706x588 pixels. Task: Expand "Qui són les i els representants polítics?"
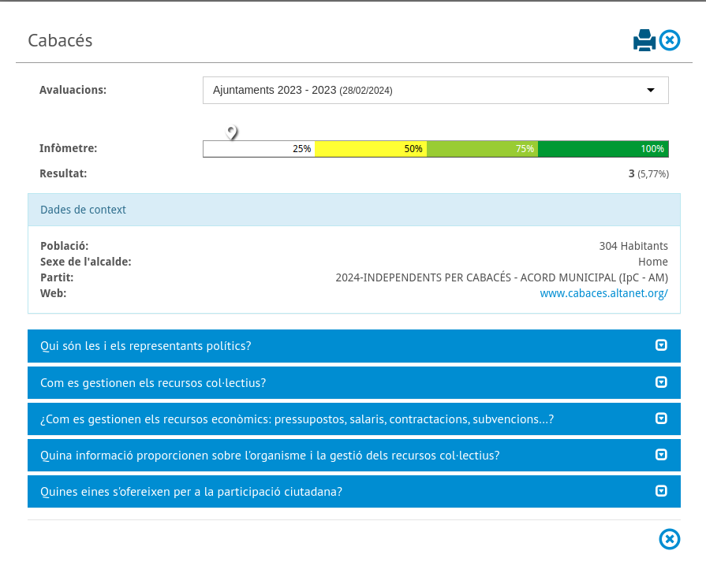pos(146,346)
